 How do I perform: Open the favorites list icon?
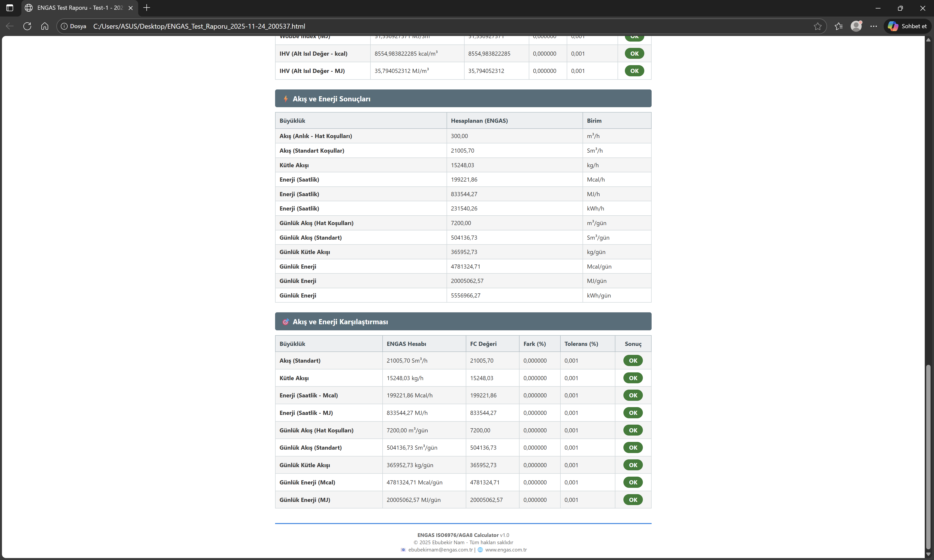tap(838, 26)
